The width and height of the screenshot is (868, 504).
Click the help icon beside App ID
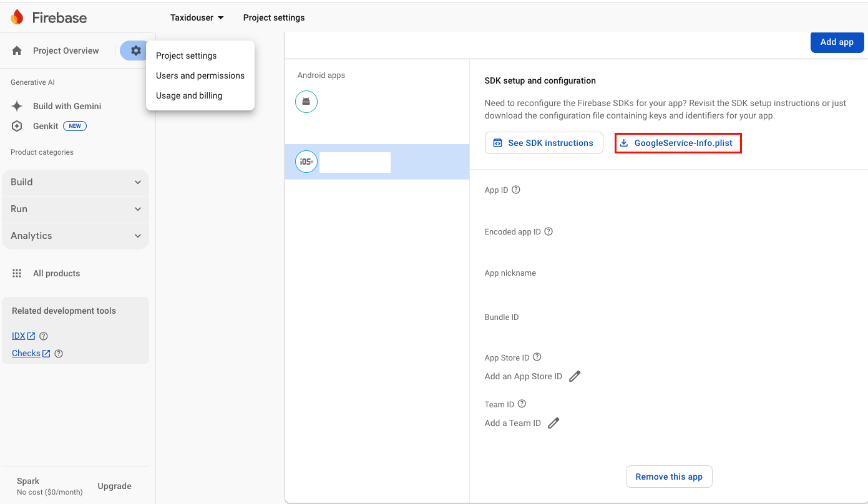(x=516, y=190)
